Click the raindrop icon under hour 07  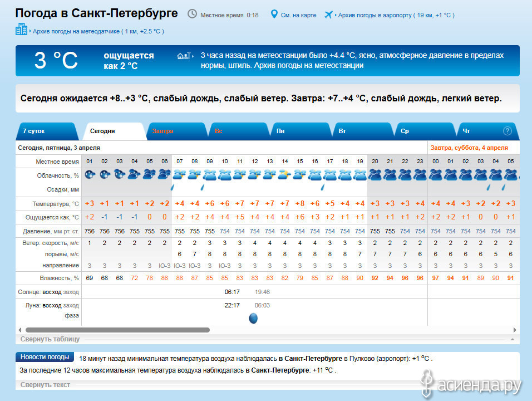(x=173, y=188)
